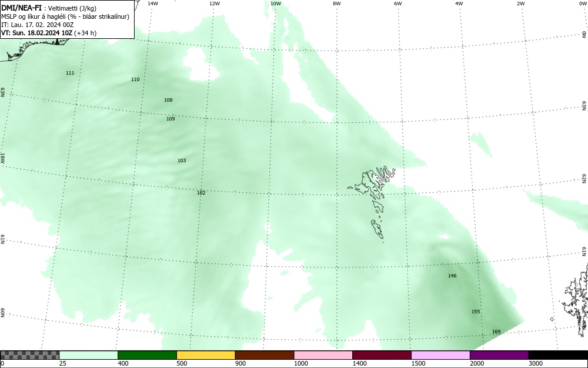
Task: Click the initial time 'IT: Lau. 17. 02. 2024 00Z' line
Action: point(38,25)
